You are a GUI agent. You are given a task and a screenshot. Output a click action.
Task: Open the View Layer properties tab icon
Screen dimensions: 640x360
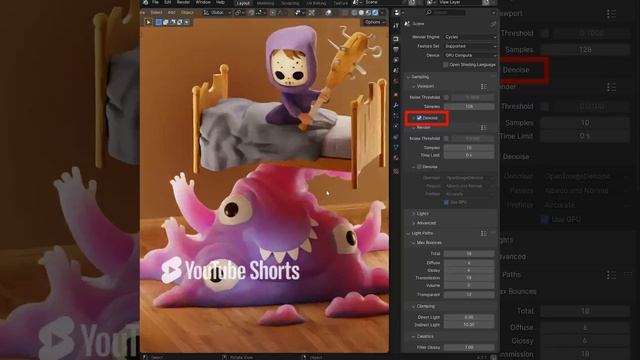[x=396, y=60]
